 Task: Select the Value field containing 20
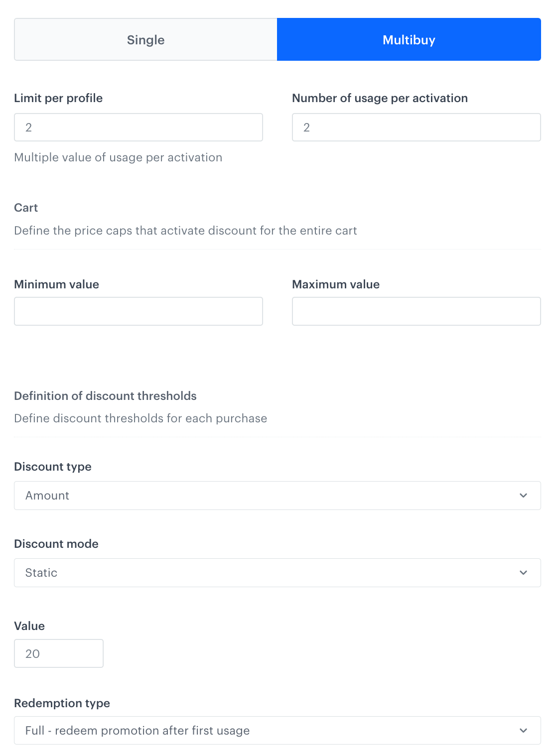coord(58,653)
